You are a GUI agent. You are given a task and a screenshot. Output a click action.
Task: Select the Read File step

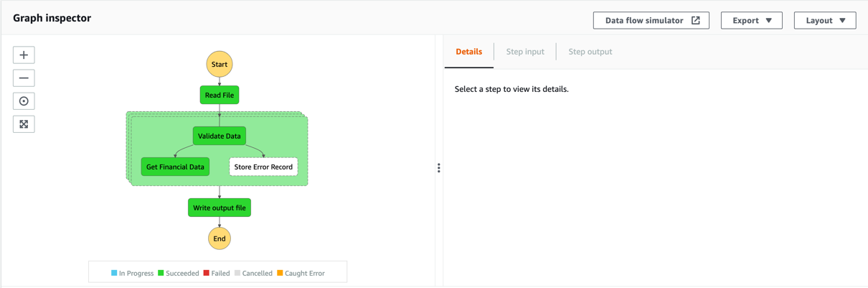[220, 95]
